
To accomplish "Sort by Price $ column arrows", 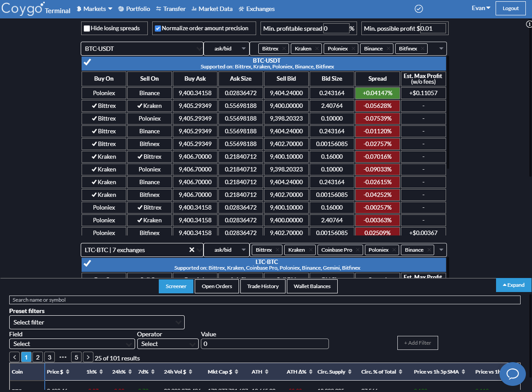I will [x=68, y=372].
